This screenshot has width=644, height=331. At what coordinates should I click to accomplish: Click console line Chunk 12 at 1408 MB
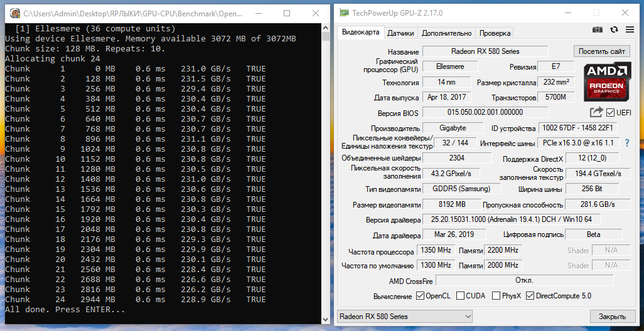[x=136, y=179]
